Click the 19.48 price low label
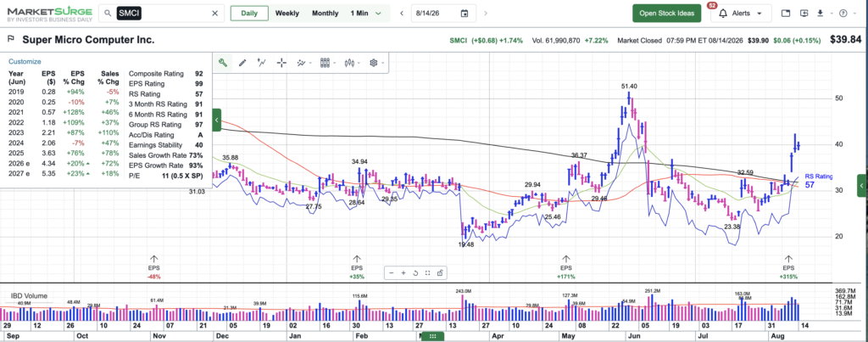This screenshot has height=342, width=868. tap(467, 244)
